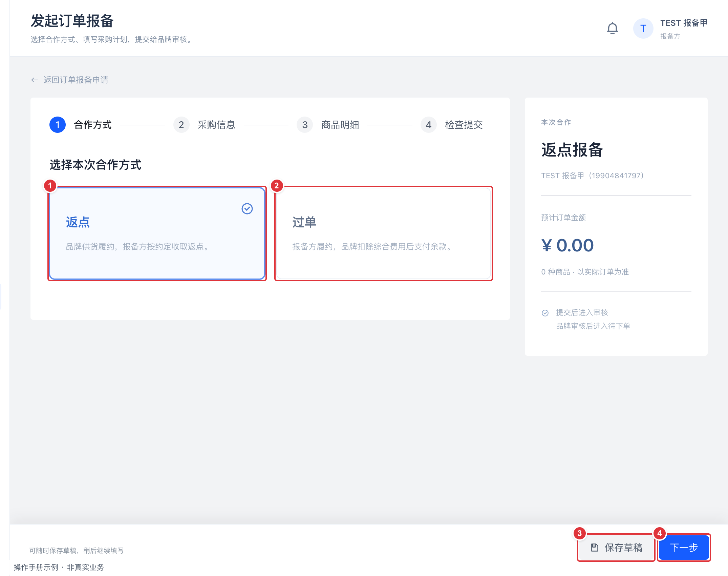Click the floppy-disk icon in 保存草稿
Image resolution: width=728 pixels, height=576 pixels.
[x=595, y=548]
